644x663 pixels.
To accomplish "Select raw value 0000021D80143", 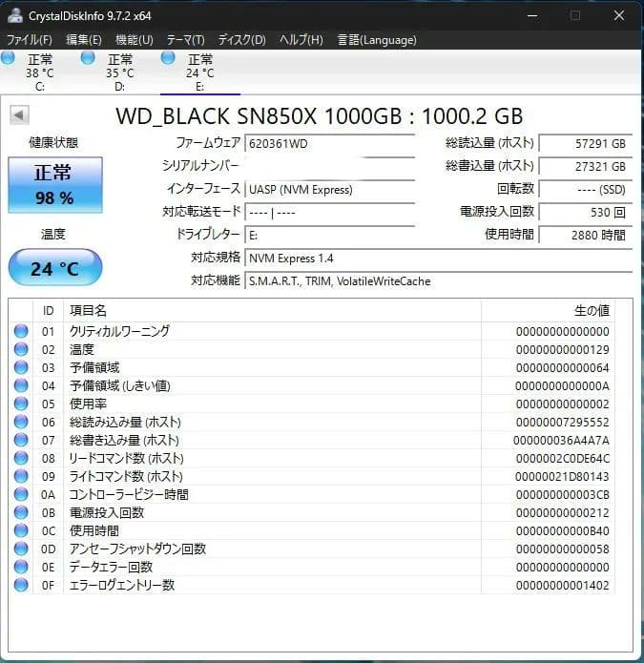I will 562,477.
